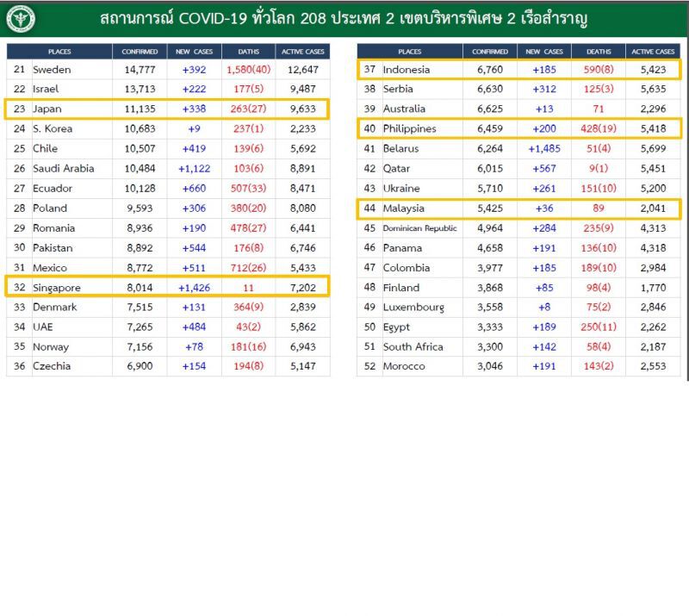689x616 pixels.
Task: Click Japan's deaths value 263(27)
Action: pyautogui.click(x=248, y=109)
